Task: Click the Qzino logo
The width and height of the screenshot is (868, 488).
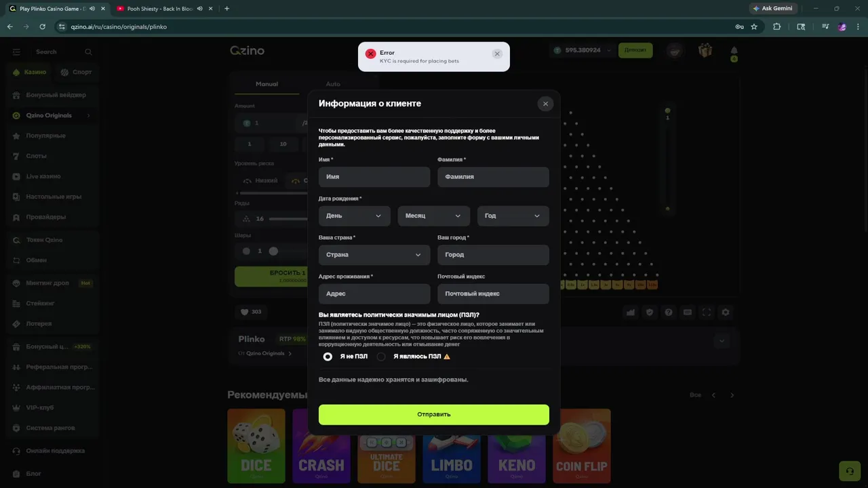Action: (247, 51)
